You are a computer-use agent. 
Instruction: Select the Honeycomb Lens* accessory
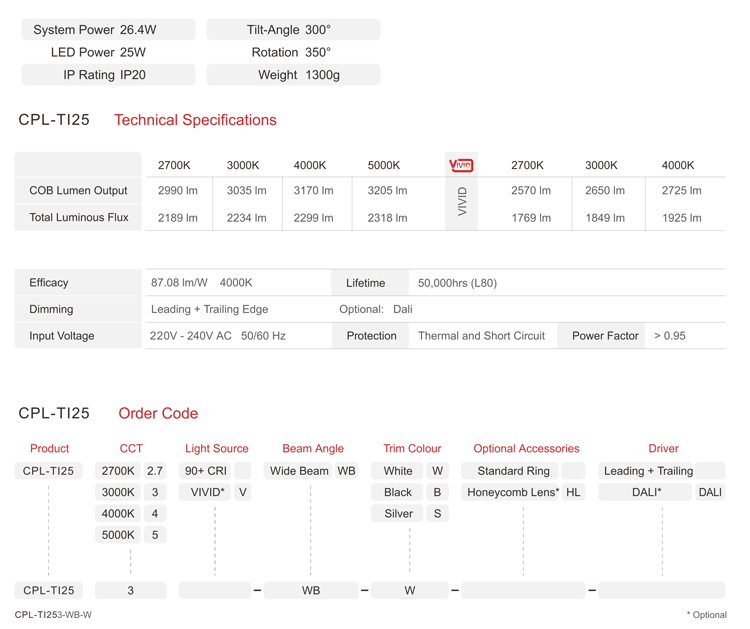510,492
